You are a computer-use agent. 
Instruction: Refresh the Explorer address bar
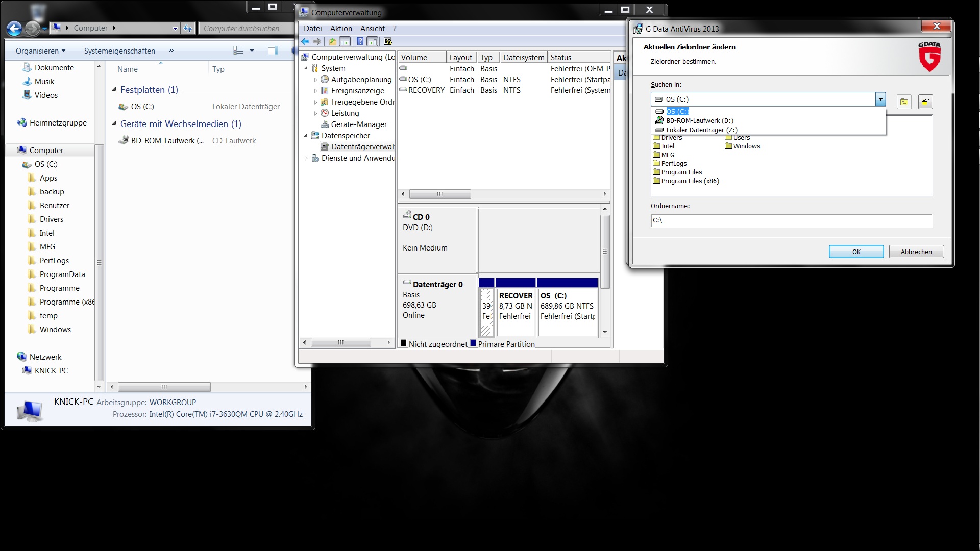click(188, 29)
